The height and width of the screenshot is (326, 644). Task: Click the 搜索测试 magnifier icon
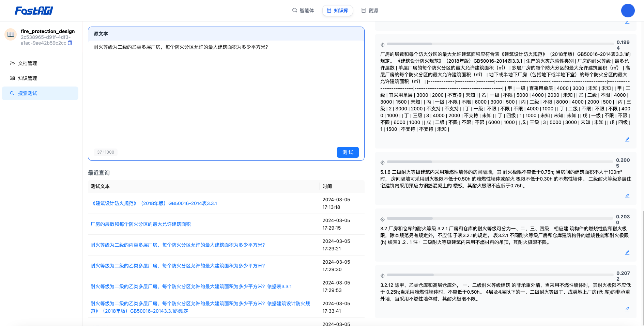pyautogui.click(x=12, y=93)
